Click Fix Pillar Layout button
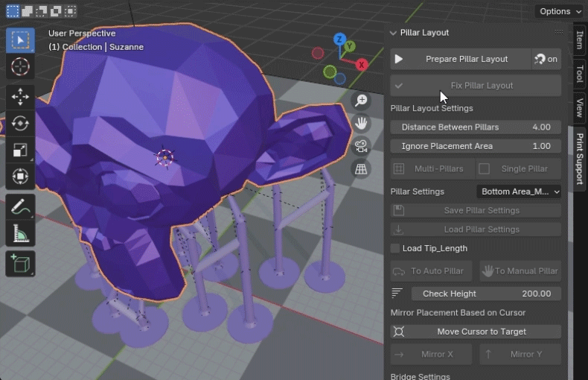 476,86
